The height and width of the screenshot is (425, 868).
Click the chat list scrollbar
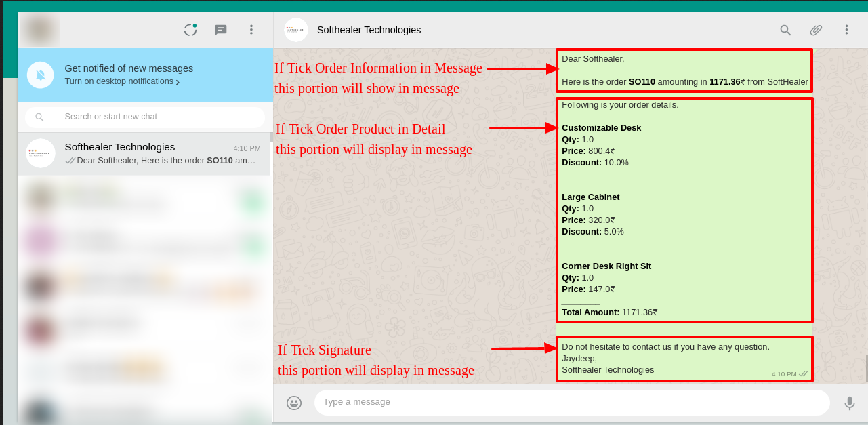[271, 137]
